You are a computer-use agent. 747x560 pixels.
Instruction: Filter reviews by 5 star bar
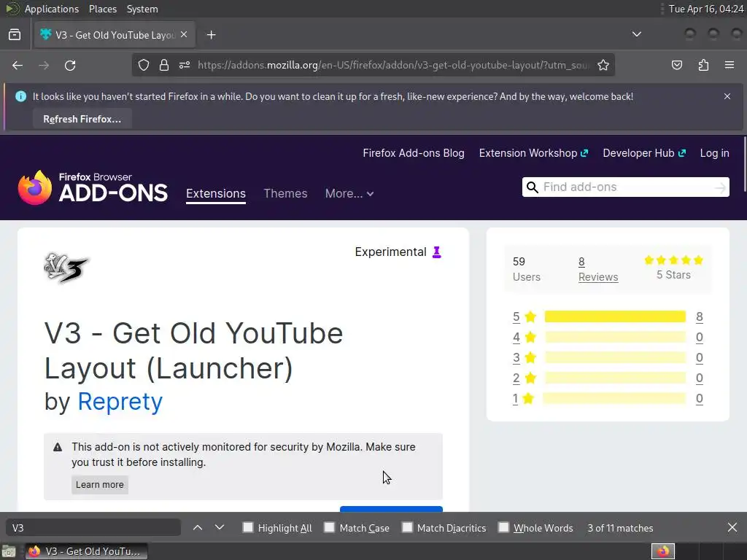(614, 316)
